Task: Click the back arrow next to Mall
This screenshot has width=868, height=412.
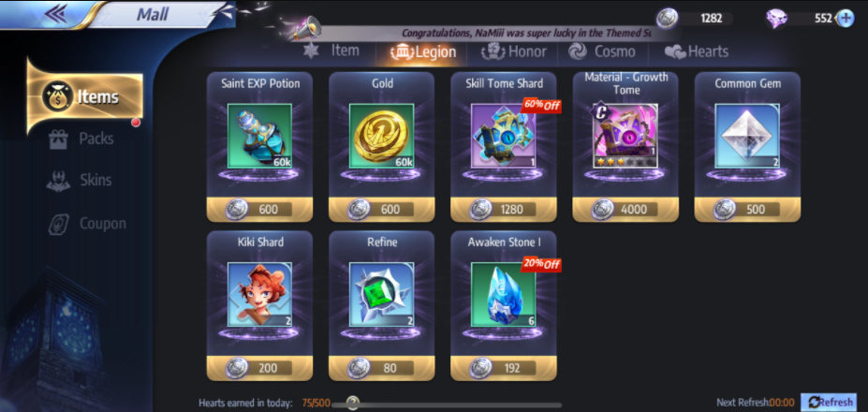Action: 56,14
